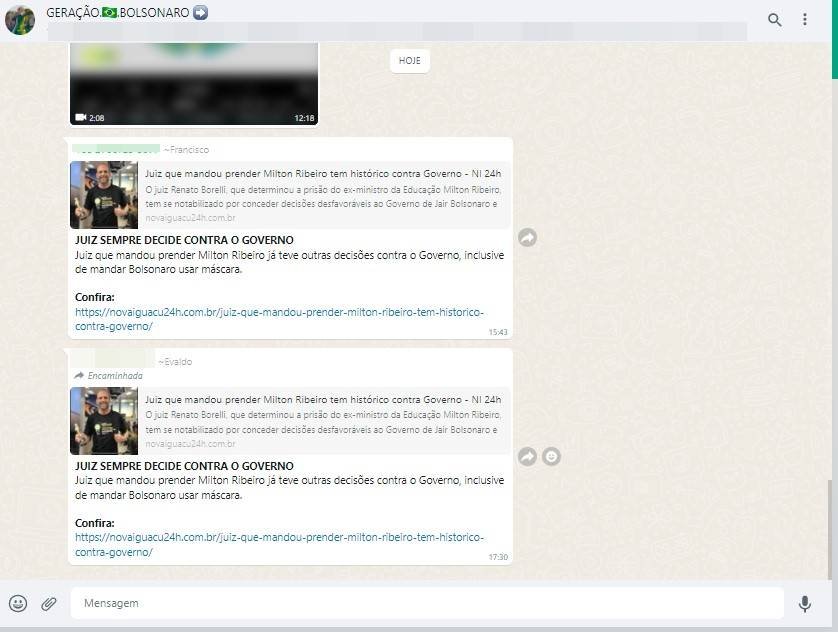Select sender name ~Francisco
The height and width of the screenshot is (632, 838).
[x=186, y=150]
